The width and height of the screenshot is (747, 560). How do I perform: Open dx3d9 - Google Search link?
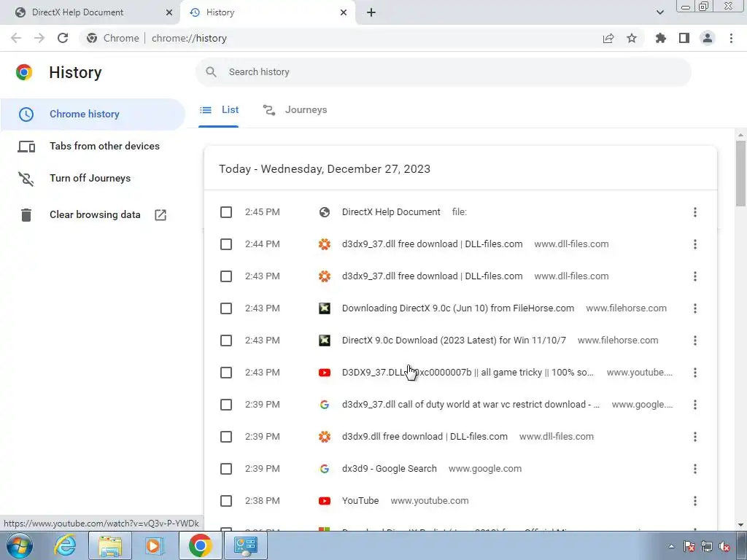[x=390, y=469]
